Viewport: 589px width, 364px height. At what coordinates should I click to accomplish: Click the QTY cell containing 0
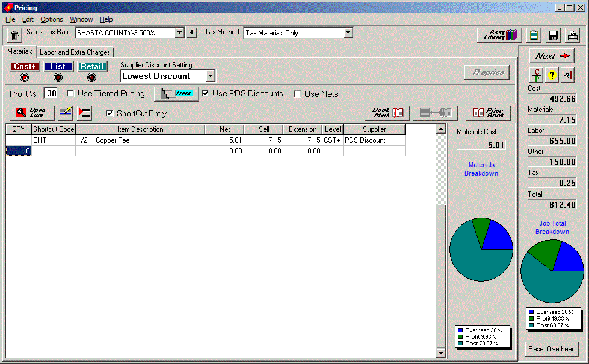[x=19, y=151]
